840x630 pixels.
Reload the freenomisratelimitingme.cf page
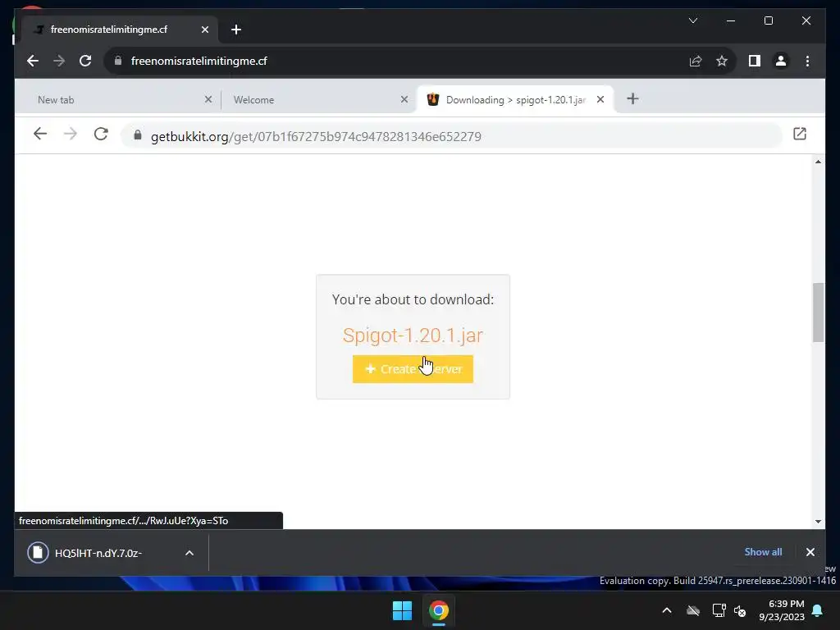tap(85, 61)
